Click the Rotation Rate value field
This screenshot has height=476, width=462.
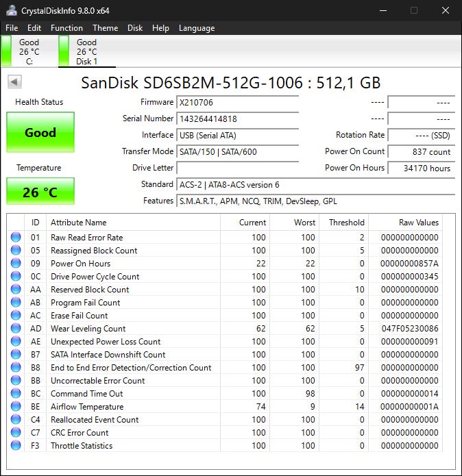(422, 135)
